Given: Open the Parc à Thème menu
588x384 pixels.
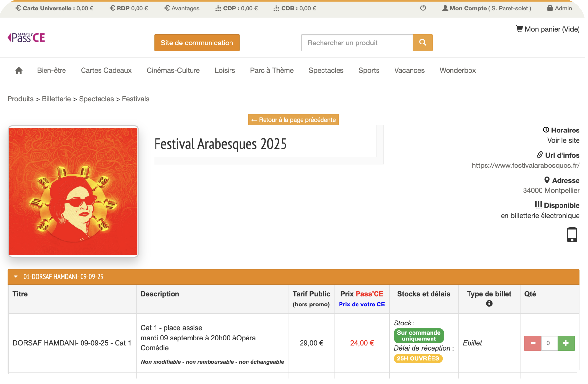Looking at the screenshot, I should click(272, 70).
